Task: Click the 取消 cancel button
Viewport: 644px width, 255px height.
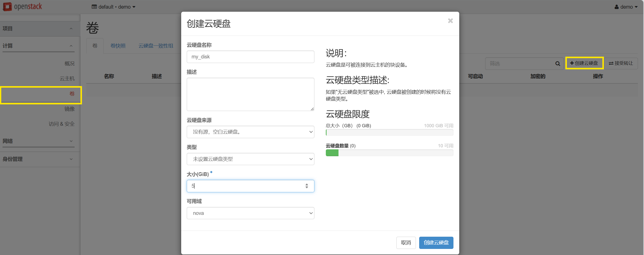Action: [406, 243]
